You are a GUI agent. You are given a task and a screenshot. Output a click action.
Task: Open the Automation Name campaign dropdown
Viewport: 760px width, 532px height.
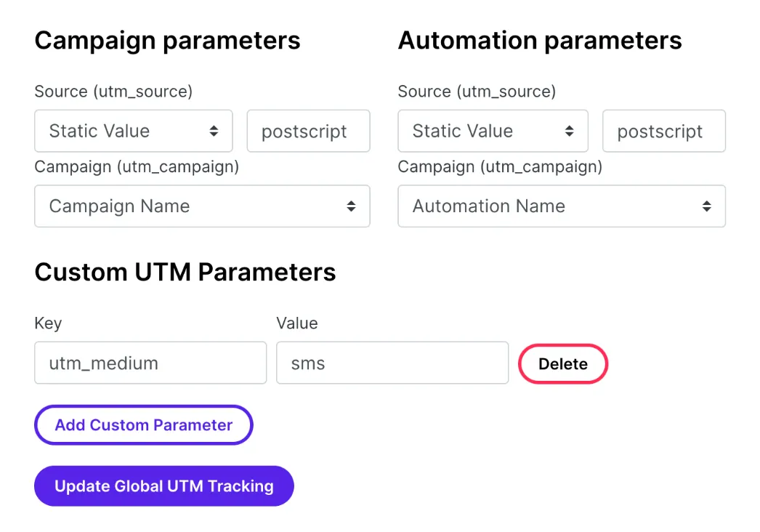click(x=562, y=206)
